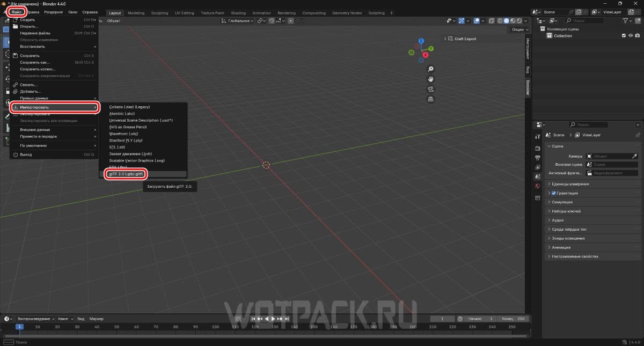Click the hand pan view icon

point(430,79)
